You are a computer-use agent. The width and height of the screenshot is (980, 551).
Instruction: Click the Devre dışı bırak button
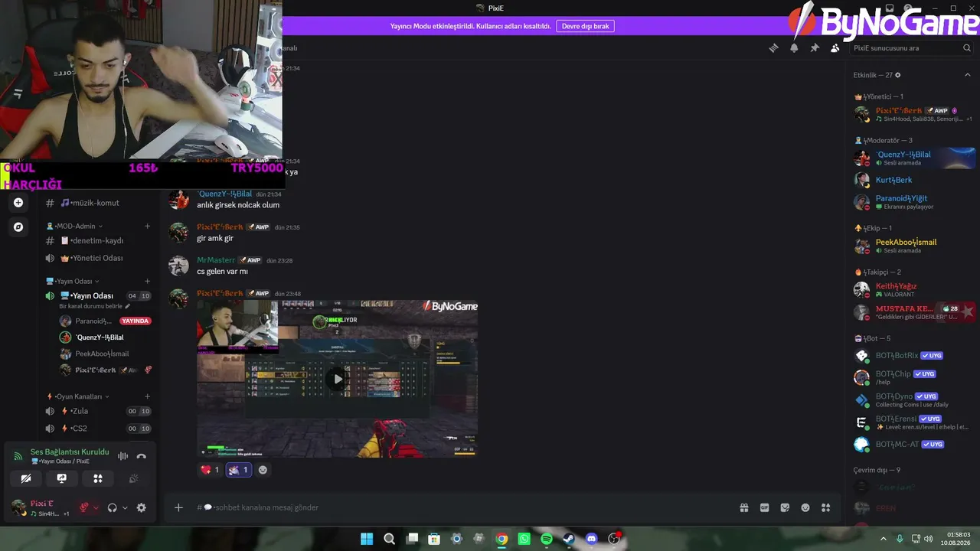coord(585,26)
